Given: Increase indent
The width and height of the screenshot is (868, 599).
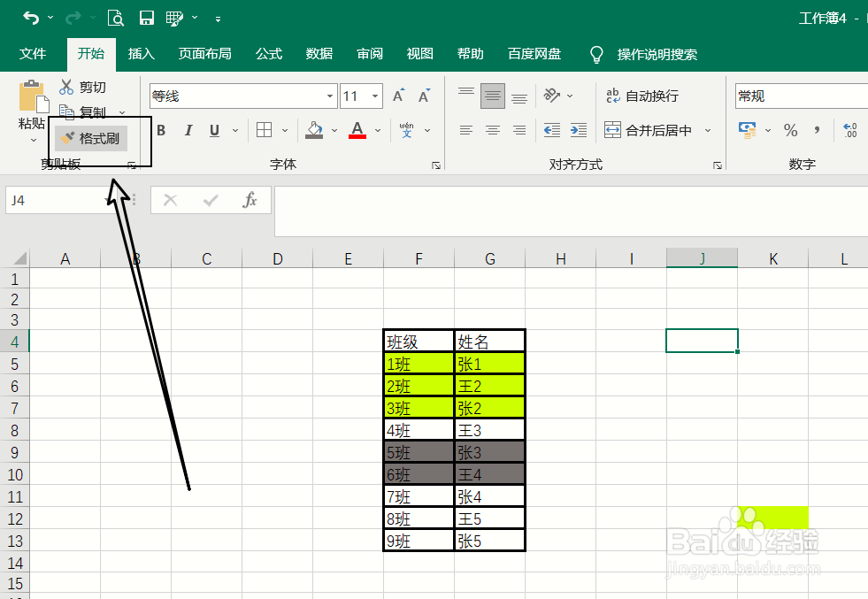Looking at the screenshot, I should pos(579,130).
